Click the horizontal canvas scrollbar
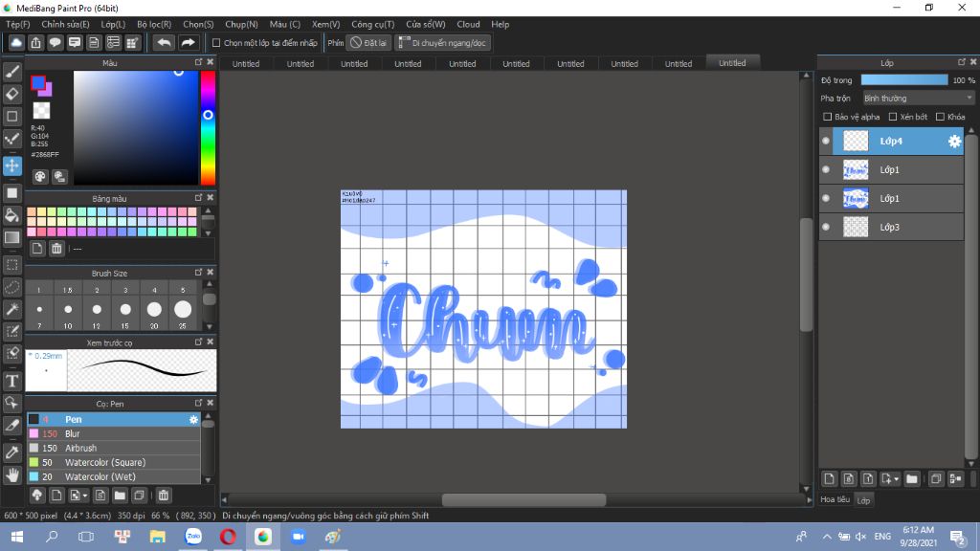This screenshot has width=980, height=551. pos(523,499)
